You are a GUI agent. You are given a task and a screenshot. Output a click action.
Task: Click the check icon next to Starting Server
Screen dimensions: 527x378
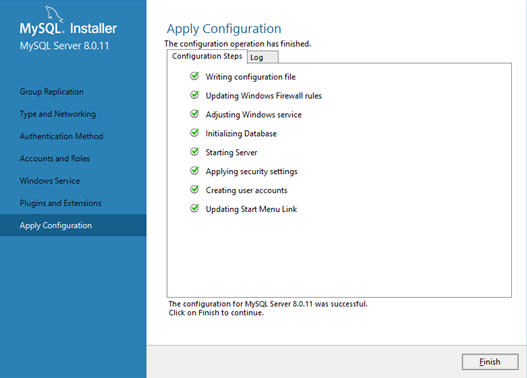coord(195,152)
